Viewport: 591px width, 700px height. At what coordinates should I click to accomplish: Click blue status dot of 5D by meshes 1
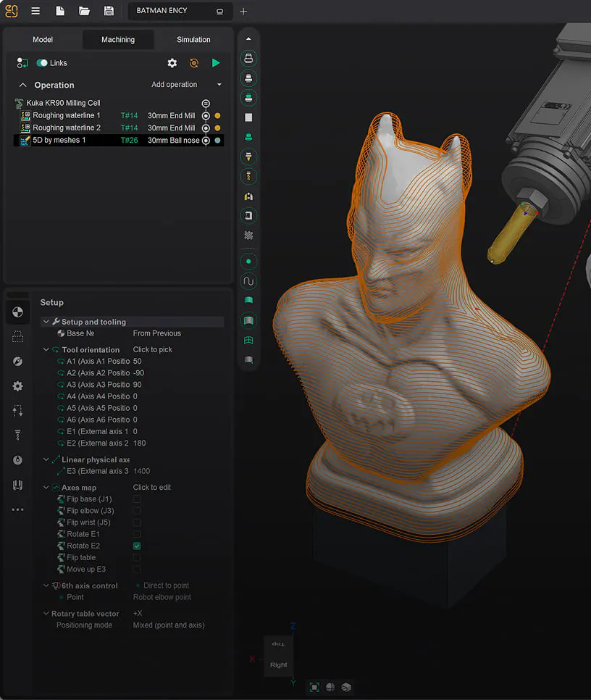(x=218, y=140)
